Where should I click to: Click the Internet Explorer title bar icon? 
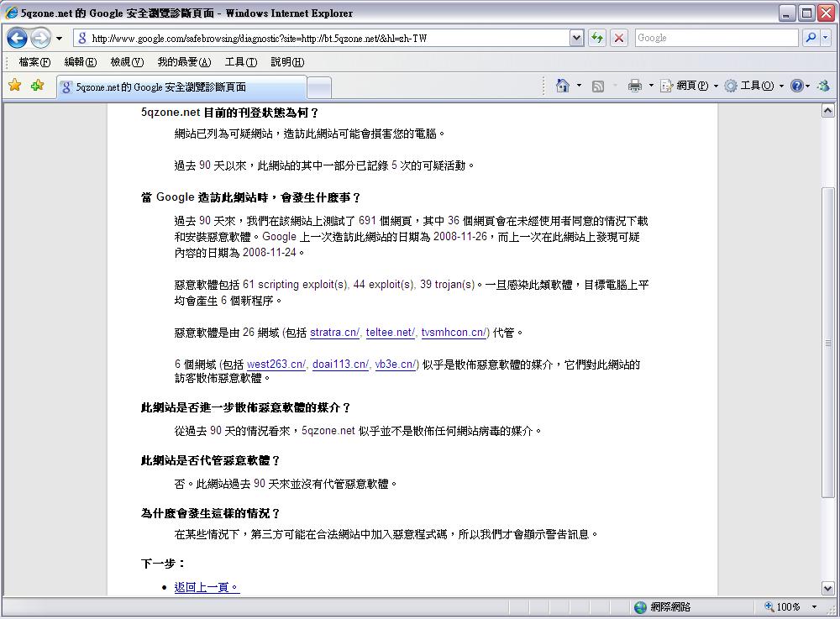(x=11, y=13)
